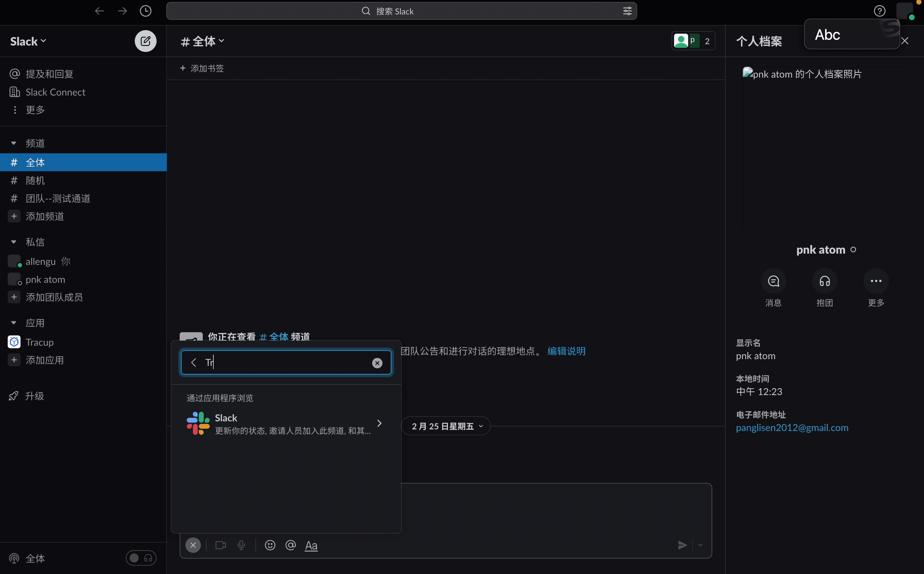Open the panglisen2012@gmail.com email link

792,427
